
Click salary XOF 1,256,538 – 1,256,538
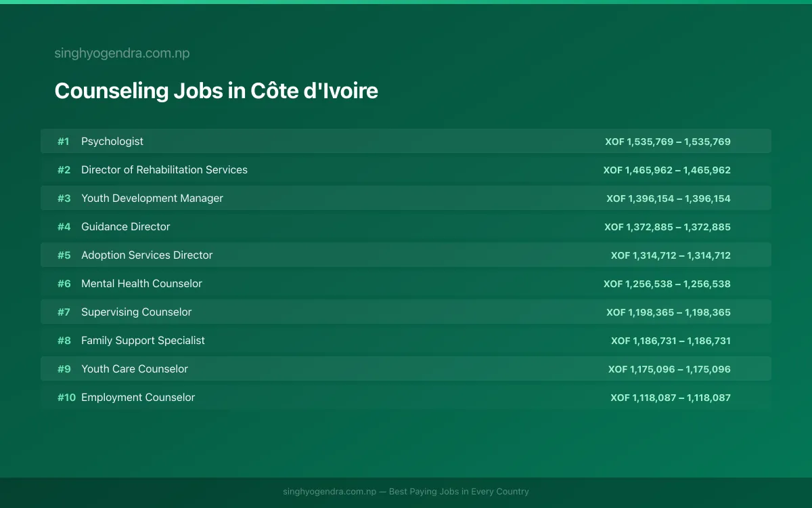pyautogui.click(x=667, y=284)
